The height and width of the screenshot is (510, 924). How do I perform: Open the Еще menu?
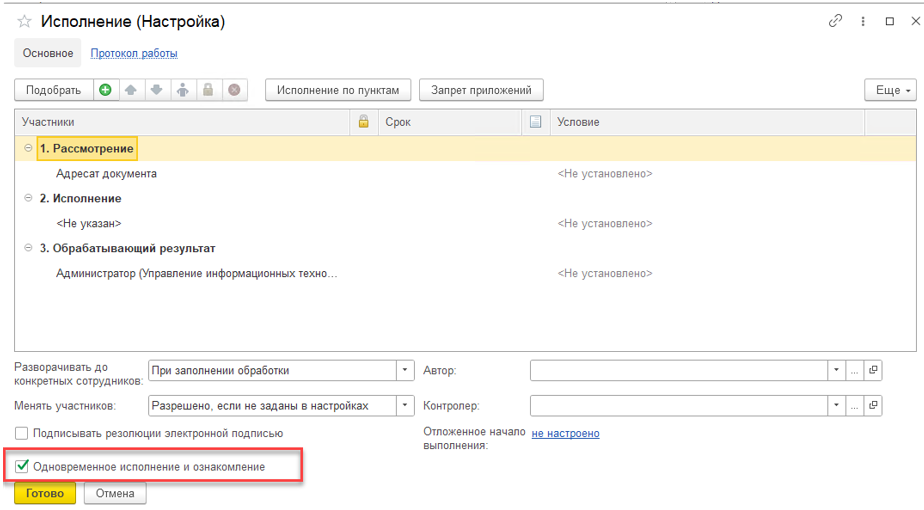click(x=889, y=90)
